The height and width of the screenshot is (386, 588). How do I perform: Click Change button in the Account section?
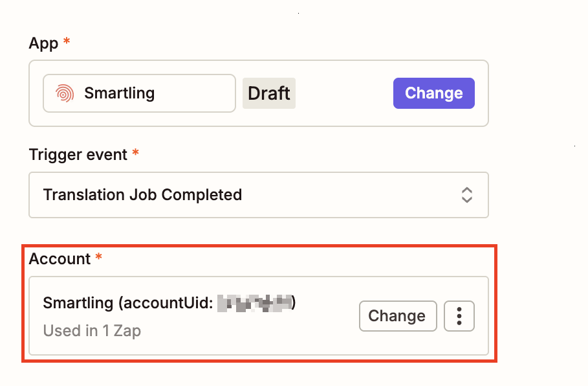click(x=397, y=316)
